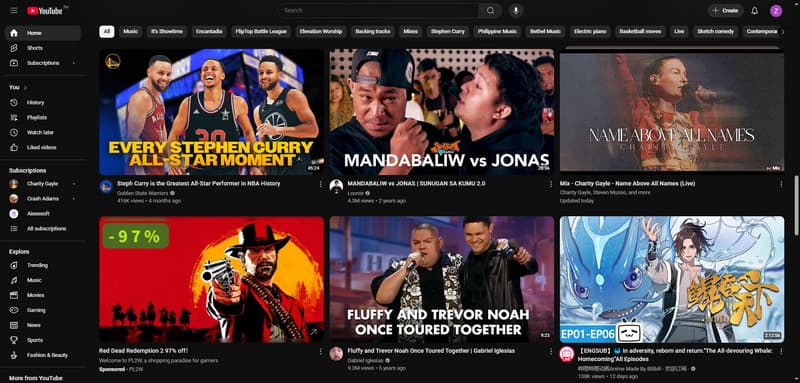Click in the Search field
This screenshot has width=800, height=383.
click(378, 11)
